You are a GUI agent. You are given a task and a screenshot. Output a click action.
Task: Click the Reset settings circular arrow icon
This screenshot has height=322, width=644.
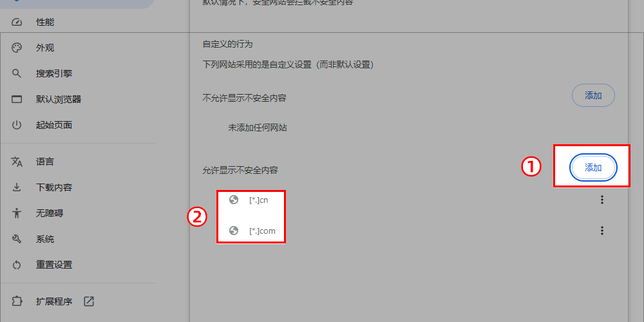click(x=17, y=265)
